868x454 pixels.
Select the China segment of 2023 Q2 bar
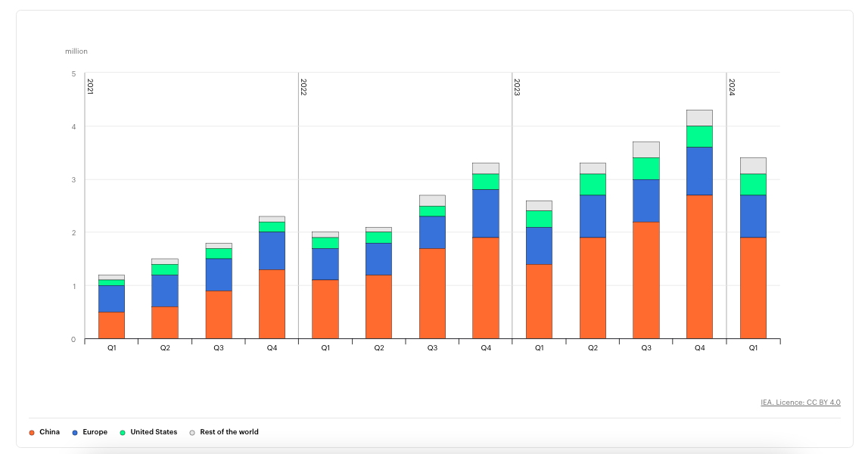pos(593,288)
